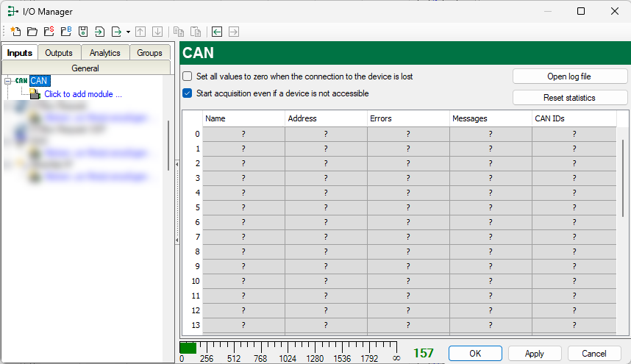Click the Address cell in row 12
Screen dimensions: 631x364
coord(326,310)
